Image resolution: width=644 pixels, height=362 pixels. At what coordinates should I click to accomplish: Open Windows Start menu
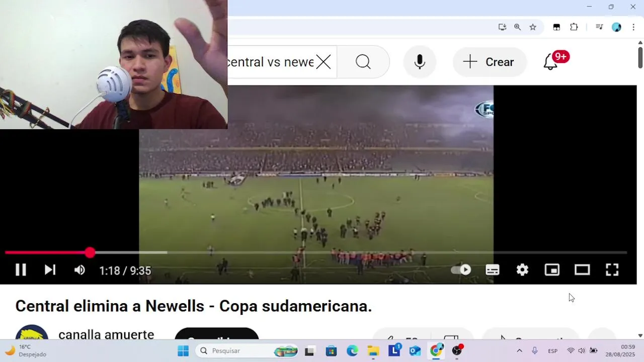[183, 350]
